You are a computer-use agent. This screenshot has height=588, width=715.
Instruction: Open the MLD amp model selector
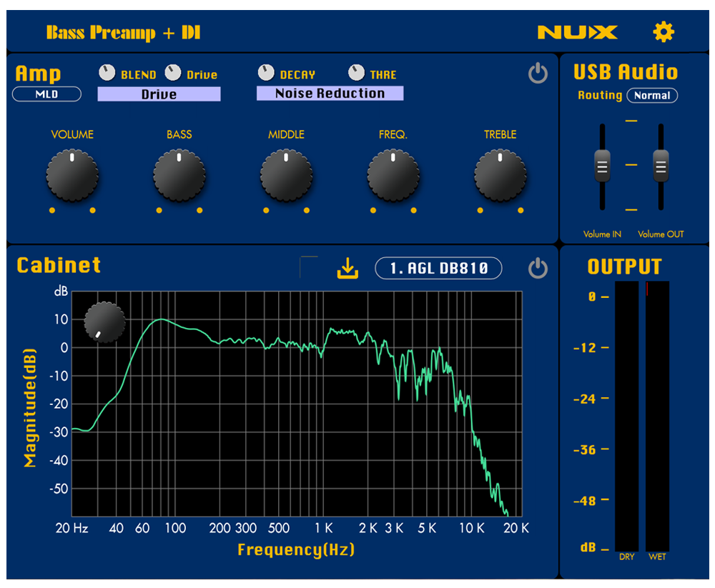46,94
